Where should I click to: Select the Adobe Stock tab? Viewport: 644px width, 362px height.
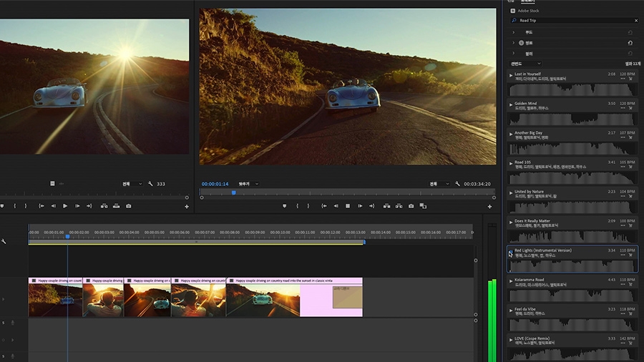pos(529,11)
